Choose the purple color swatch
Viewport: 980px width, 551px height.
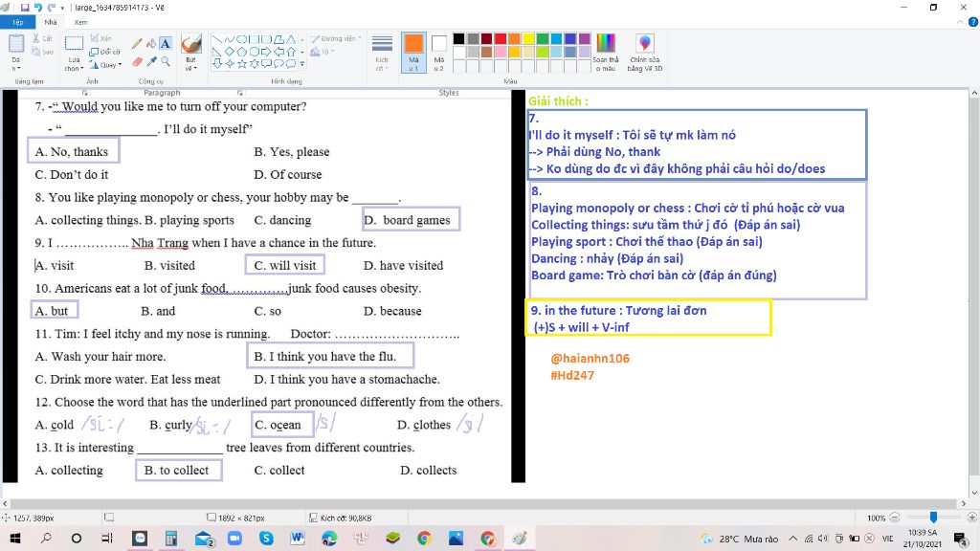(x=585, y=38)
